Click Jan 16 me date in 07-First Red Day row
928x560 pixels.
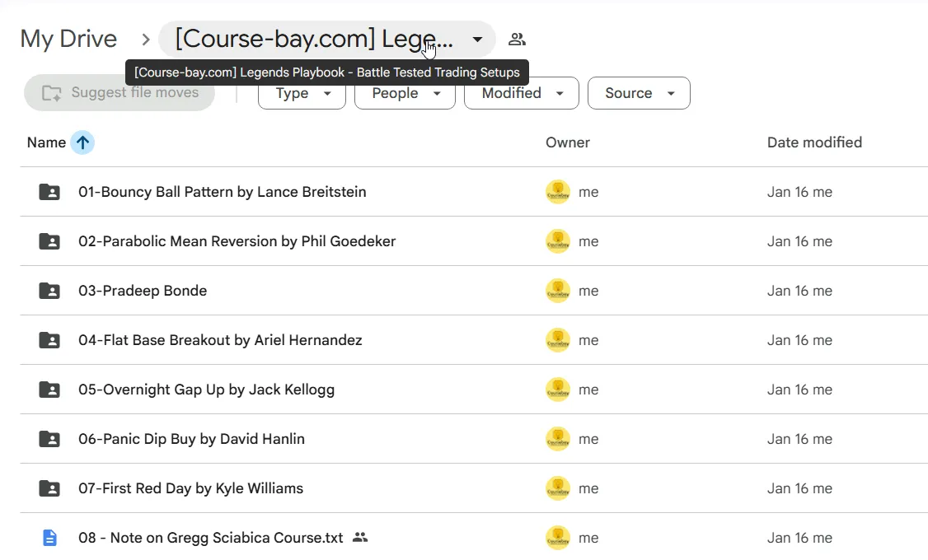[799, 488]
